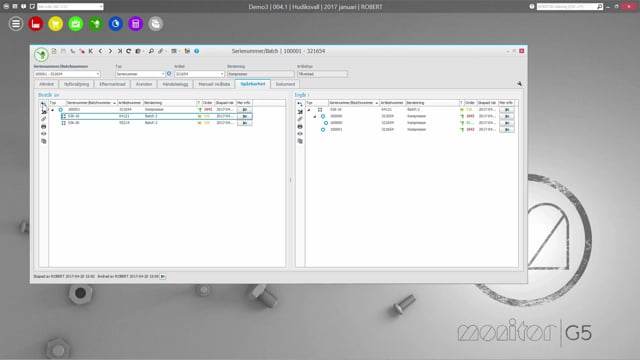Collapse row 100001 in Består av tree

click(x=53, y=110)
